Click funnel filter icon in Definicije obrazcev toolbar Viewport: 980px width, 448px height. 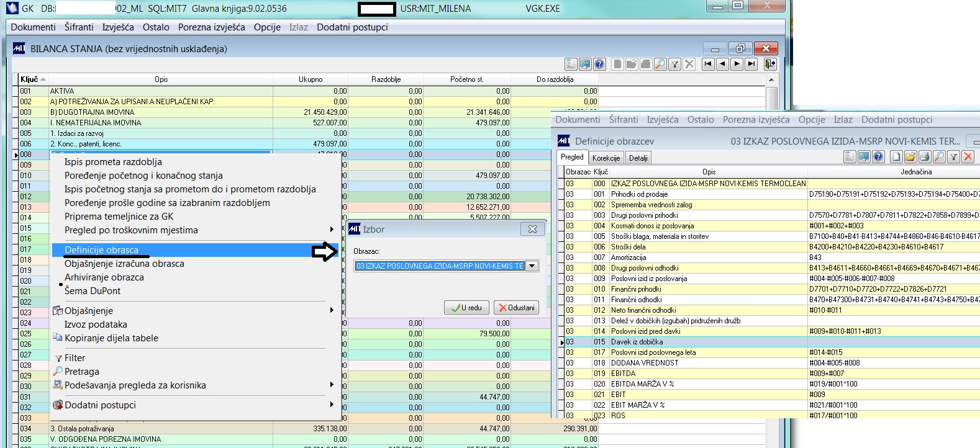point(953,157)
